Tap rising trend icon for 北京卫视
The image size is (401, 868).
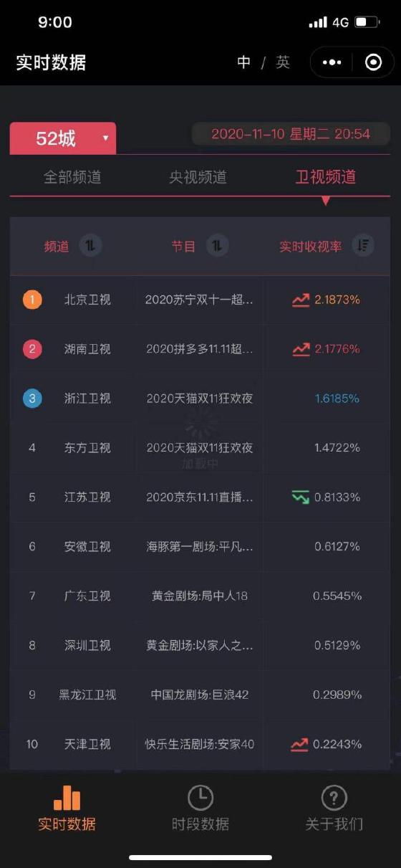(x=301, y=300)
